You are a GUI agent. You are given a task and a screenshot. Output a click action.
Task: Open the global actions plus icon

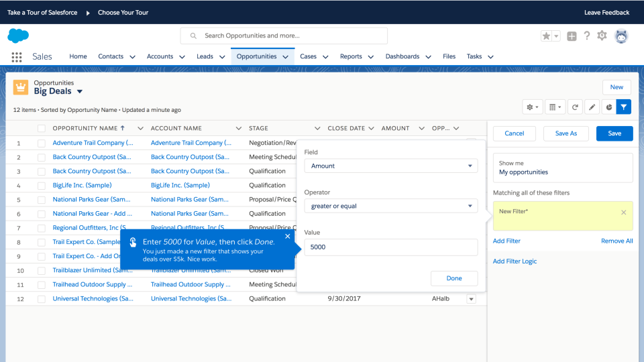tap(572, 36)
